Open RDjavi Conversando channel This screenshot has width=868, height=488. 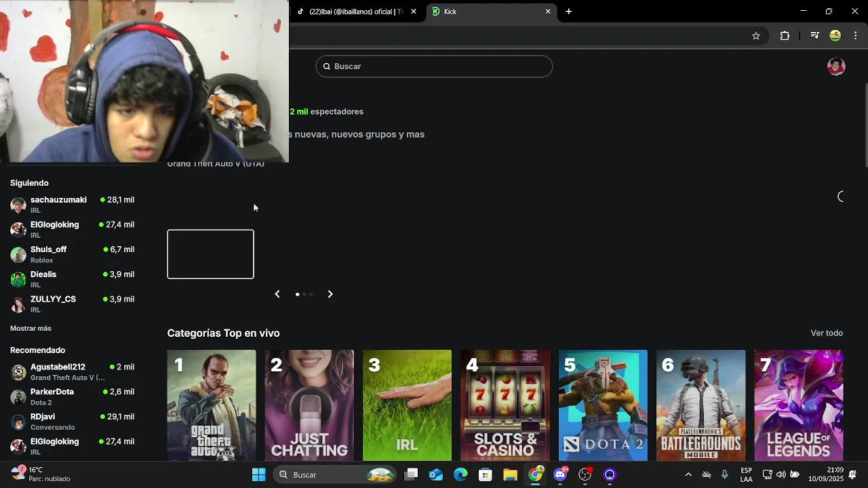pyautogui.click(x=73, y=422)
